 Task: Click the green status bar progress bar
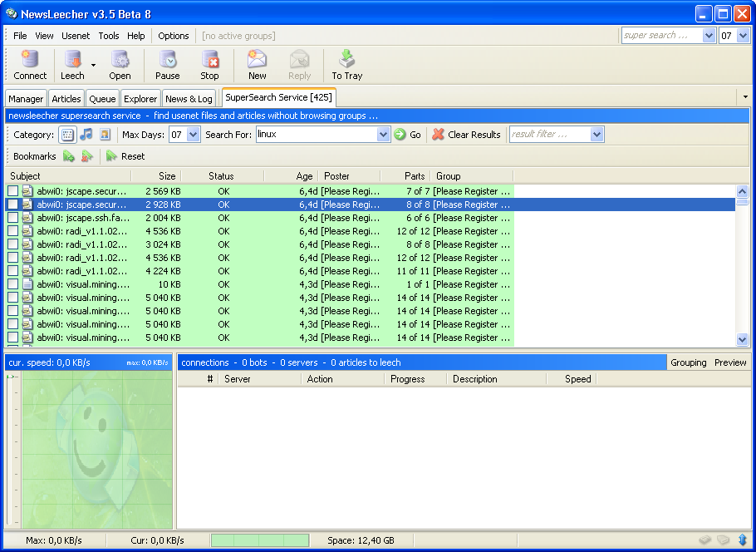click(x=260, y=540)
